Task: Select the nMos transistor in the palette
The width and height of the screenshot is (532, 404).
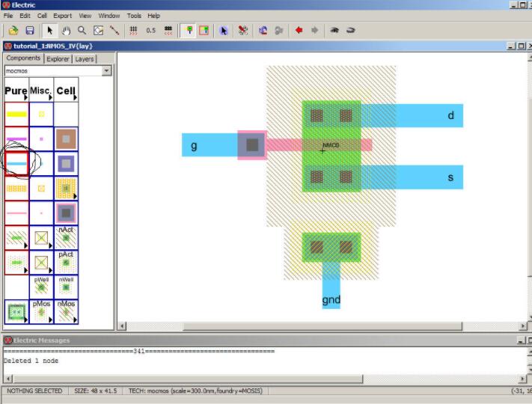Action: click(x=66, y=311)
